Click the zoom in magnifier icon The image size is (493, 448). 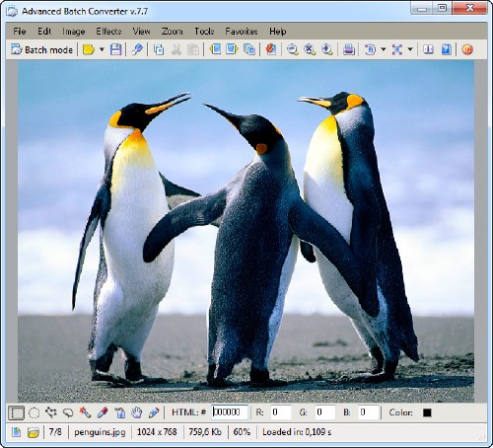pos(326,49)
